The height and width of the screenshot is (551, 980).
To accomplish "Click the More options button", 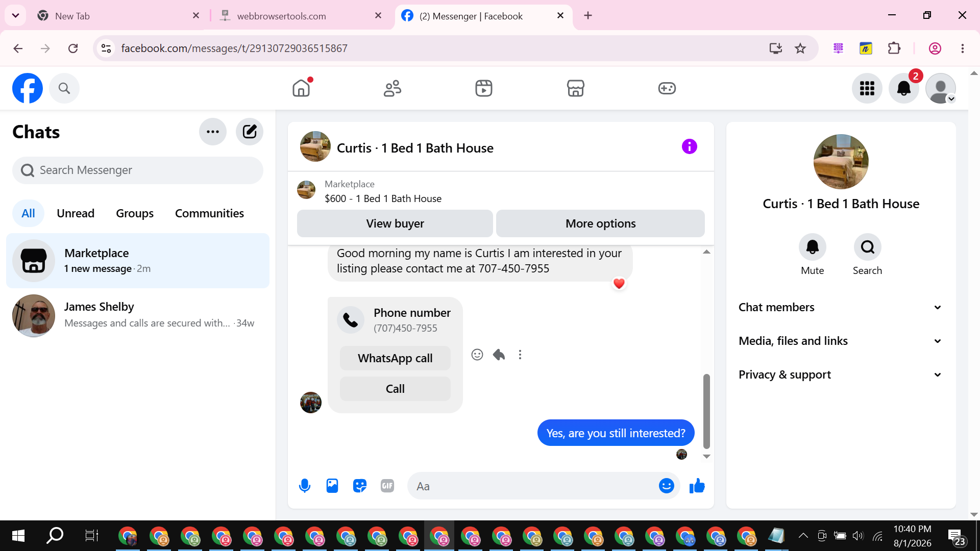I will click(x=600, y=223).
